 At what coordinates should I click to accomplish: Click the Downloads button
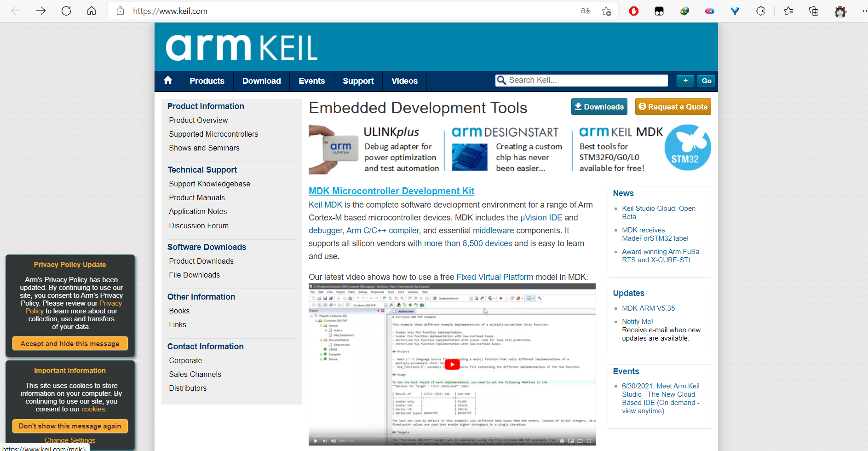[x=599, y=107]
